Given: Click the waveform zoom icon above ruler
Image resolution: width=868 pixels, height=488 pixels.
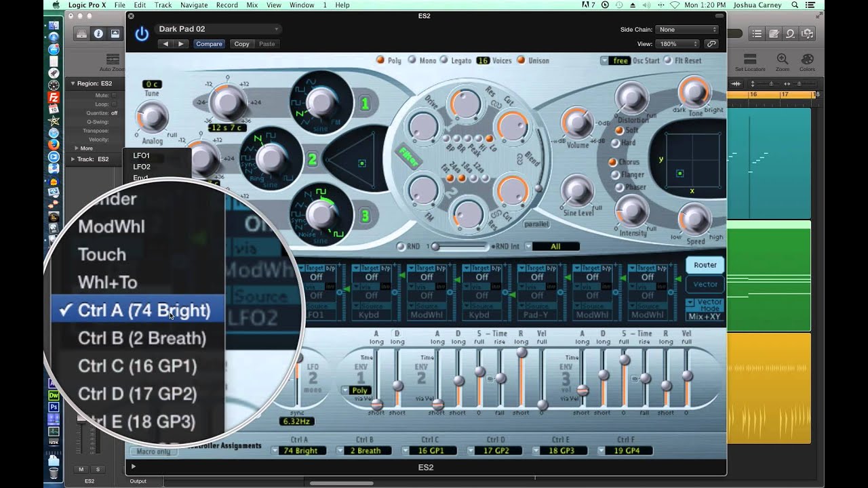Looking at the screenshot, I should (736, 83).
